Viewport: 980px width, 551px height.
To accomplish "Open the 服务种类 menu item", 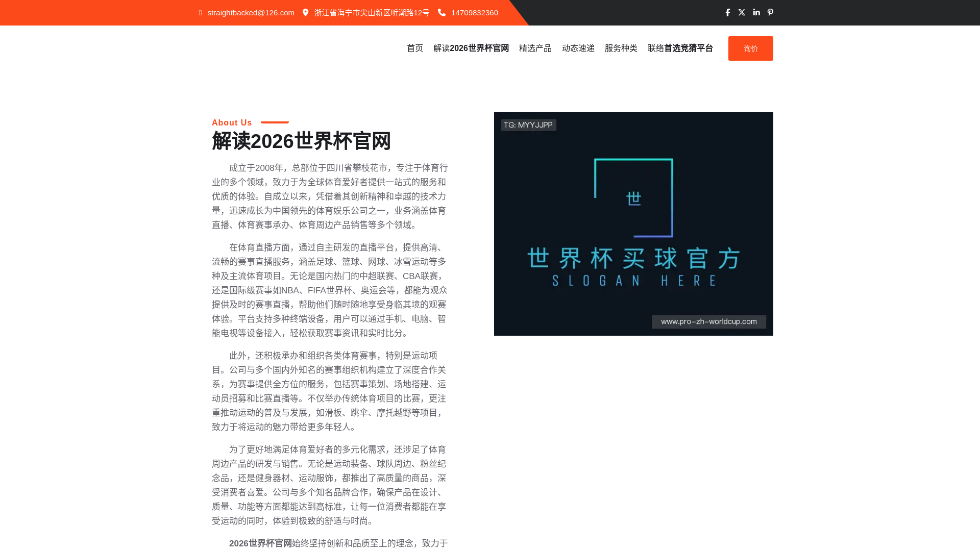I will click(621, 48).
